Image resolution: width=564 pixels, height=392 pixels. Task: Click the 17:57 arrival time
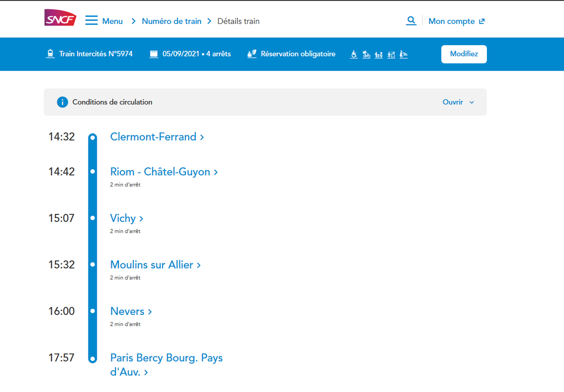[62, 358]
